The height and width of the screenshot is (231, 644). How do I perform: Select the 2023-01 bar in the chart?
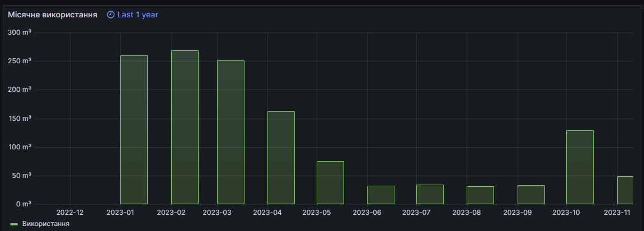coord(134,130)
